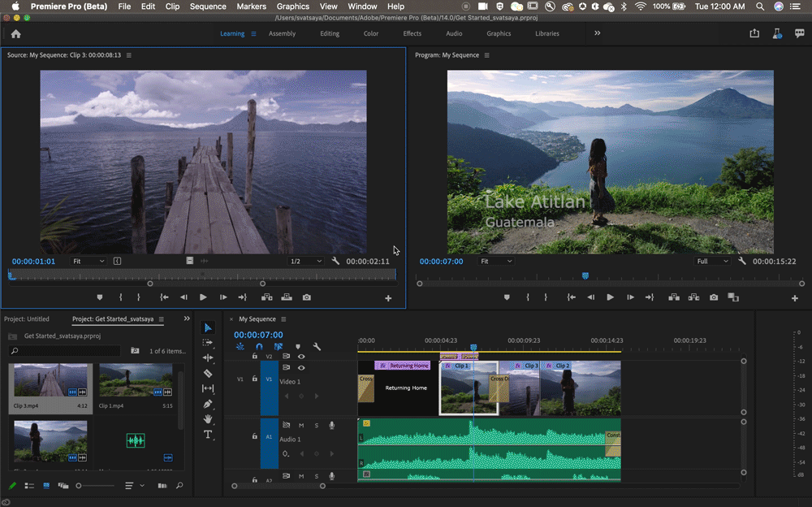Click Export Frame camera in Program monitor
This screenshot has width=812, height=507.
[714, 297]
